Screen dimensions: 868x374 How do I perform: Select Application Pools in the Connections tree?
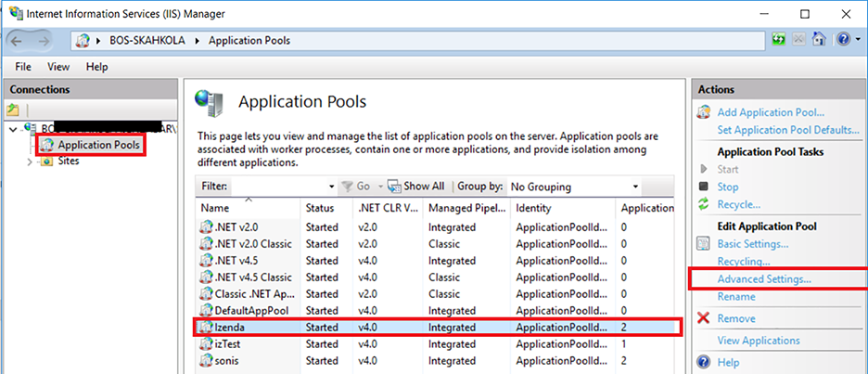click(97, 146)
